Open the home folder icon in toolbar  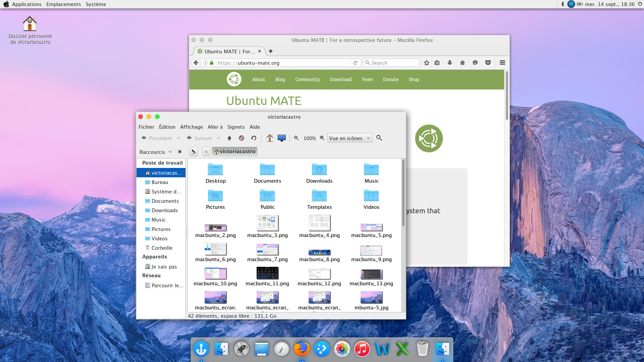tap(270, 138)
